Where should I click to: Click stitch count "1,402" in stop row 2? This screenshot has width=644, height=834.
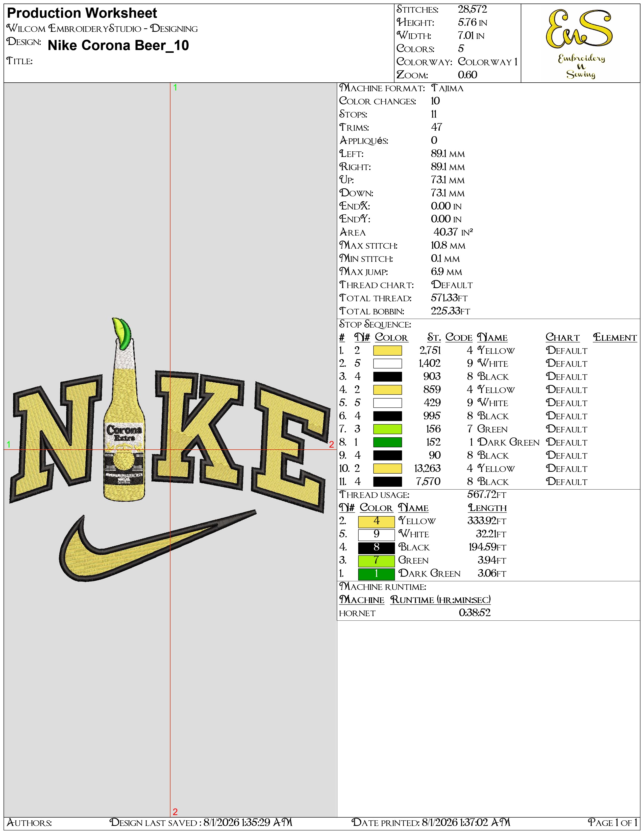pyautogui.click(x=430, y=363)
